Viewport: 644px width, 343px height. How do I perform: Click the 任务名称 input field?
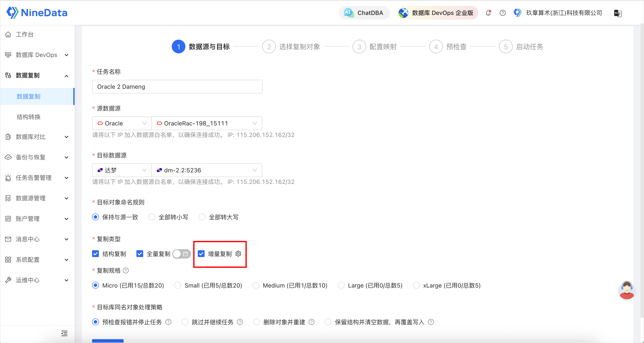[x=177, y=87]
